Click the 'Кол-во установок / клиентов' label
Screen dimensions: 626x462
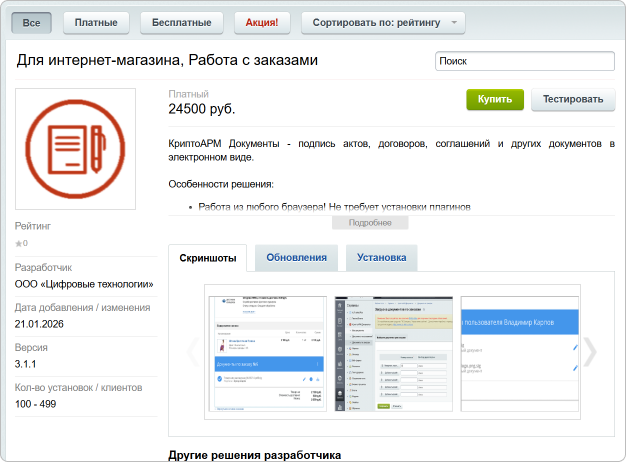[x=79, y=388]
